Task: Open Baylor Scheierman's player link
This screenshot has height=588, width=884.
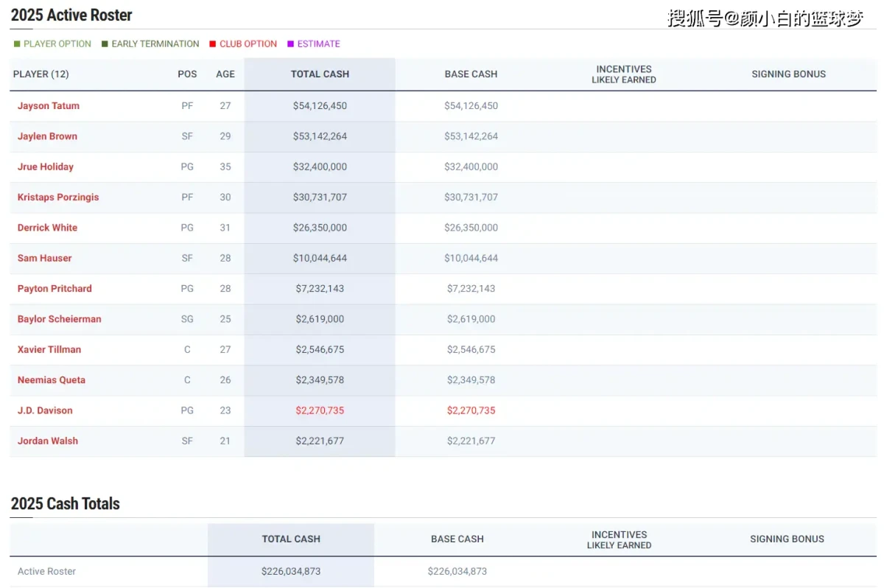Action: (60, 319)
